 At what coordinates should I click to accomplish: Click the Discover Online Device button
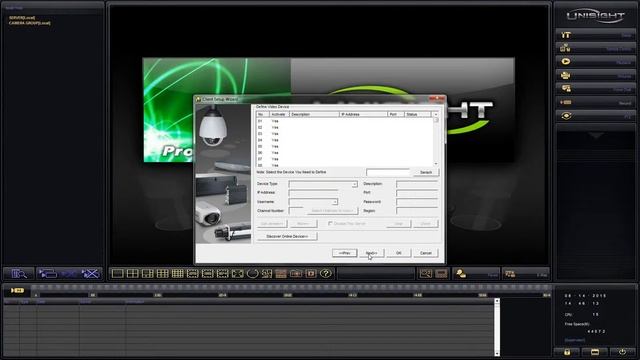pyautogui.click(x=287, y=236)
